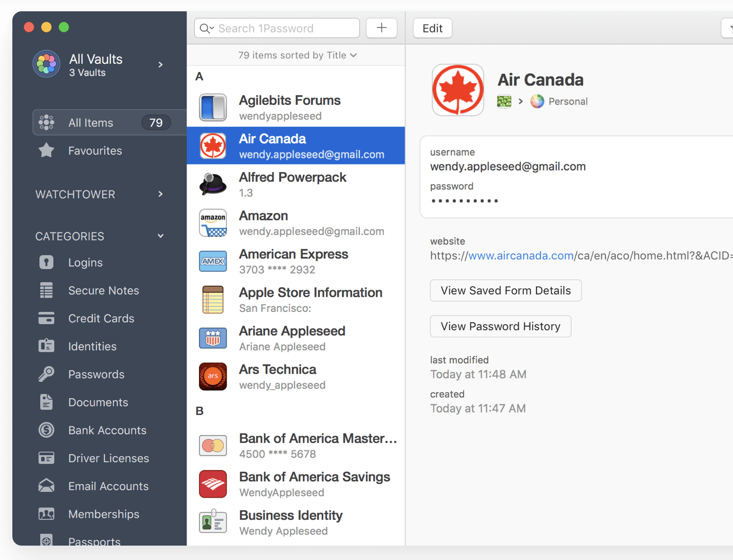Select the Amazon entry
Screen dimensions: 733x560
(x=296, y=223)
